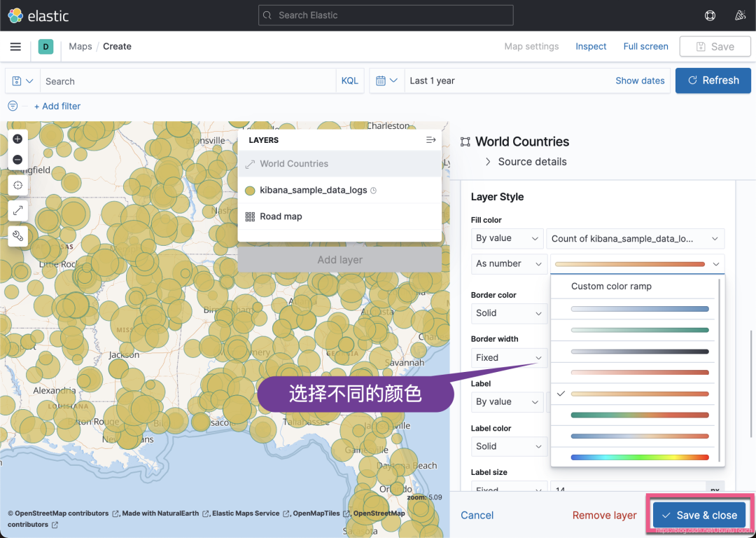Select the green color ramp

640,331
